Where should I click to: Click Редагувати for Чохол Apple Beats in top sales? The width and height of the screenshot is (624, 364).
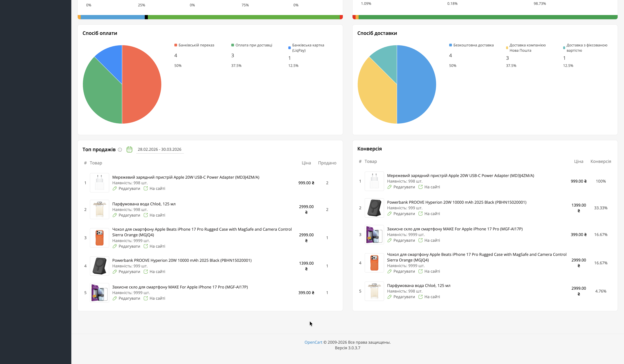coord(129,246)
